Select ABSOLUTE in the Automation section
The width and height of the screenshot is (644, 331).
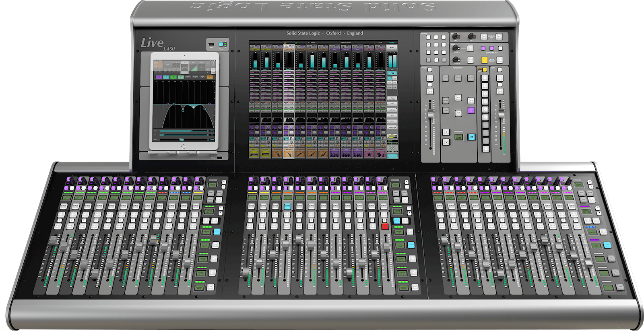tap(458, 78)
